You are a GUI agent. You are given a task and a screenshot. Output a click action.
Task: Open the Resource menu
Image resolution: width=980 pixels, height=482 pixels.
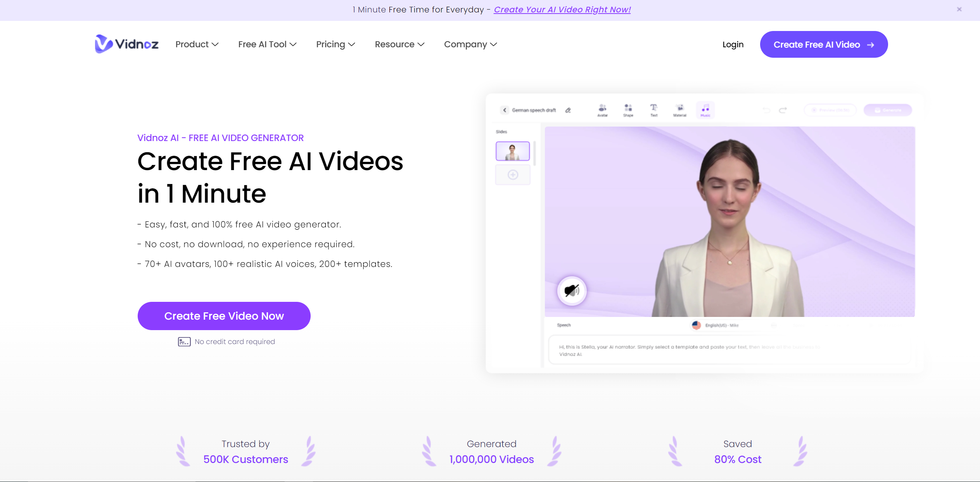399,44
